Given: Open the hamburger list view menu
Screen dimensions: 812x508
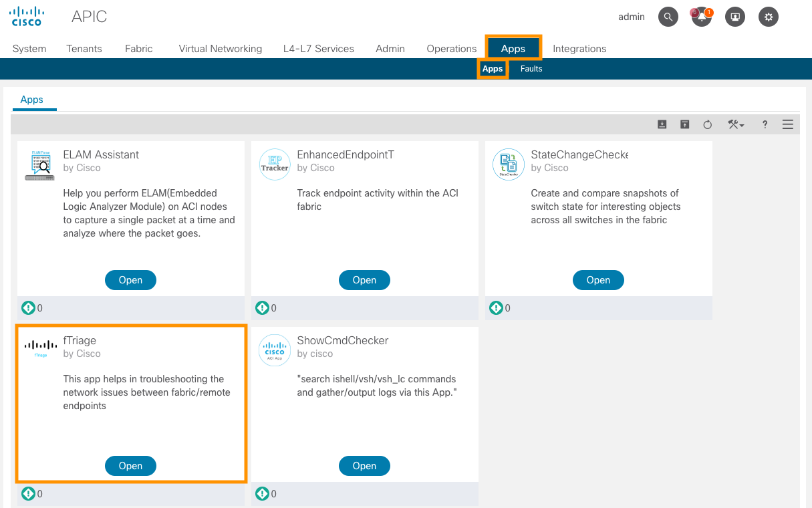Looking at the screenshot, I should pyautogui.click(x=787, y=124).
